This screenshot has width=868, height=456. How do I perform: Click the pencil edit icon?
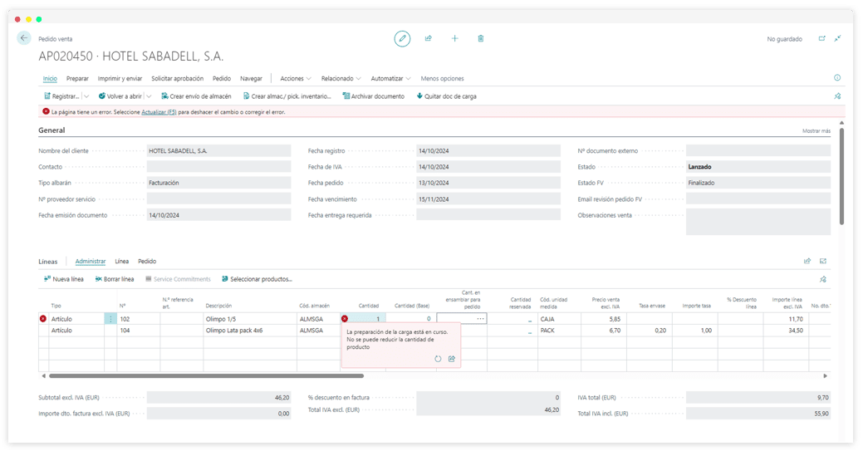402,38
